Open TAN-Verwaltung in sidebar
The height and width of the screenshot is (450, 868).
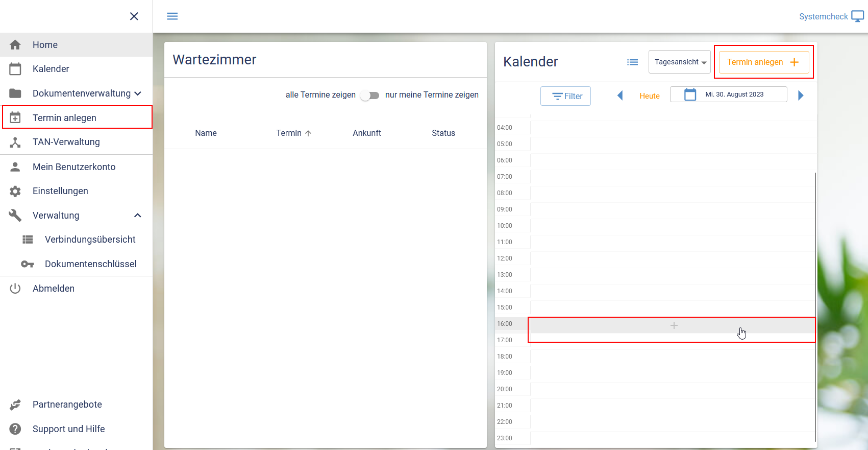pos(66,142)
